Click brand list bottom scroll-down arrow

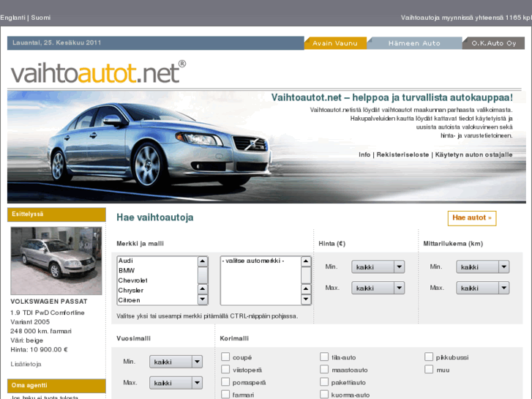pyautogui.click(x=203, y=299)
